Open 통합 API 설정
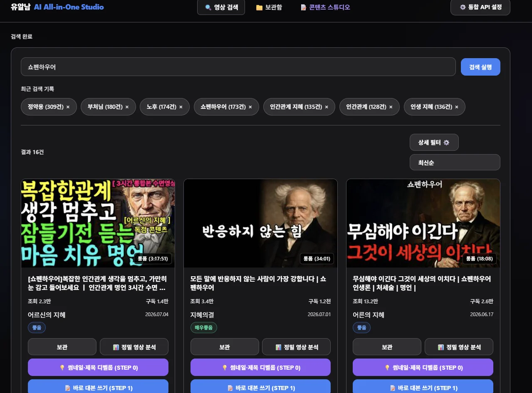532x393 pixels. pos(480,7)
